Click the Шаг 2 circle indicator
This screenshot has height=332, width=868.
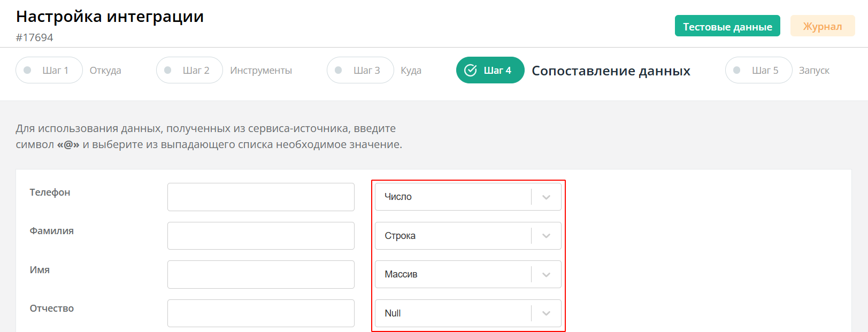tap(168, 70)
